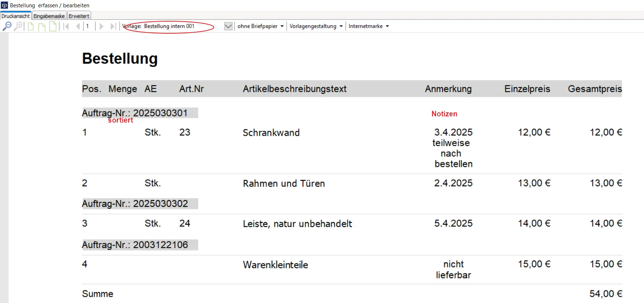Image resolution: width=644 pixels, height=303 pixels.
Task: Click the zoom out magnifier icon
Action: (x=7, y=26)
